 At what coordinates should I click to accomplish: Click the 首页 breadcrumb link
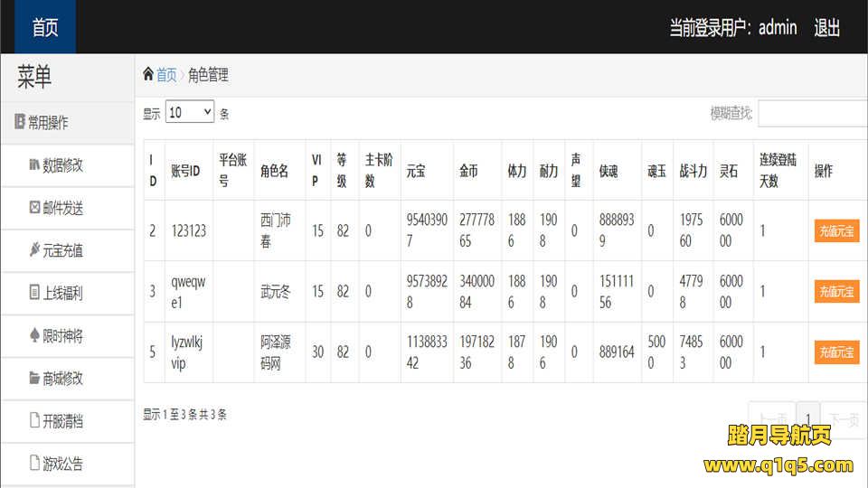[166, 75]
